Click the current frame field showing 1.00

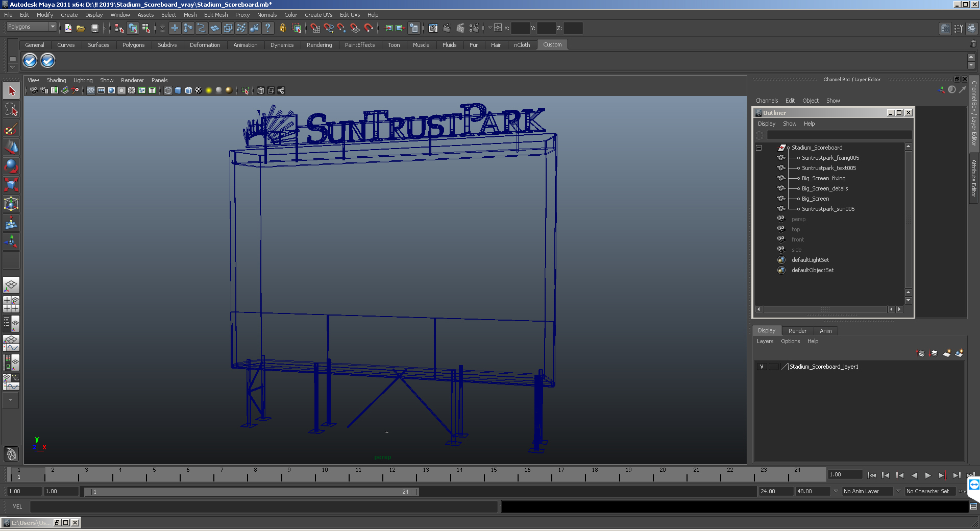(x=845, y=474)
